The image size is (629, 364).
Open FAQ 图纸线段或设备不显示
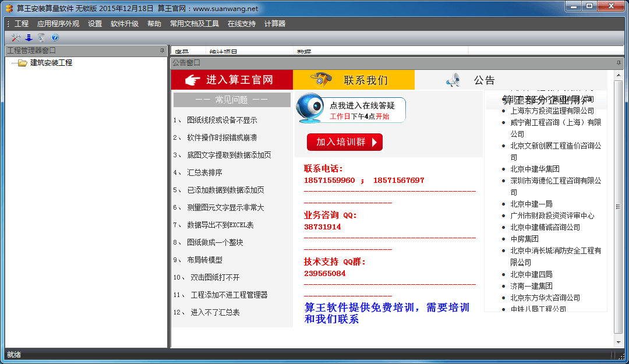[222, 121]
